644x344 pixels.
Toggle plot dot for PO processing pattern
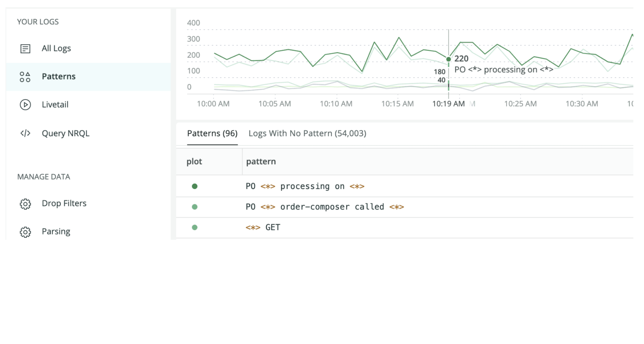point(195,186)
